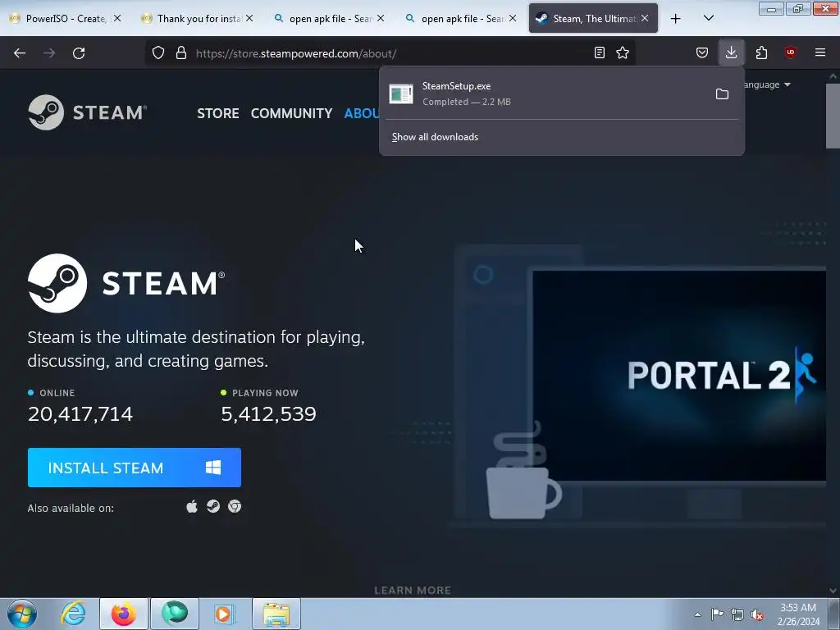Open Firefox from the taskbar
Image resolution: width=840 pixels, height=630 pixels.
click(x=124, y=614)
